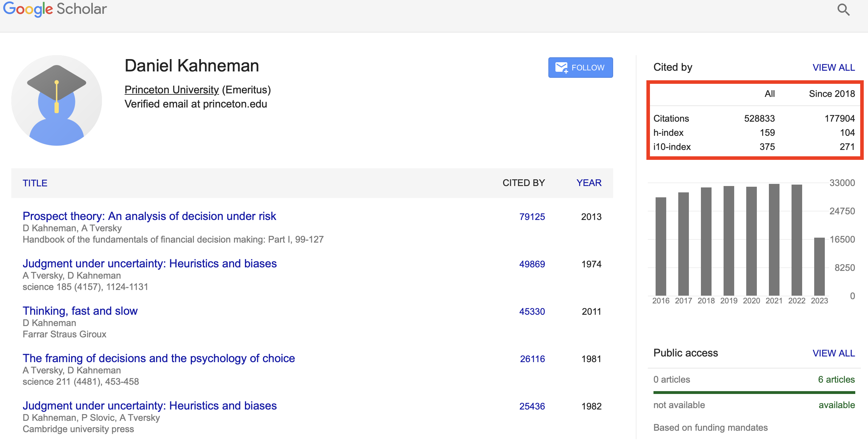Click the h-index value 159

(767, 133)
